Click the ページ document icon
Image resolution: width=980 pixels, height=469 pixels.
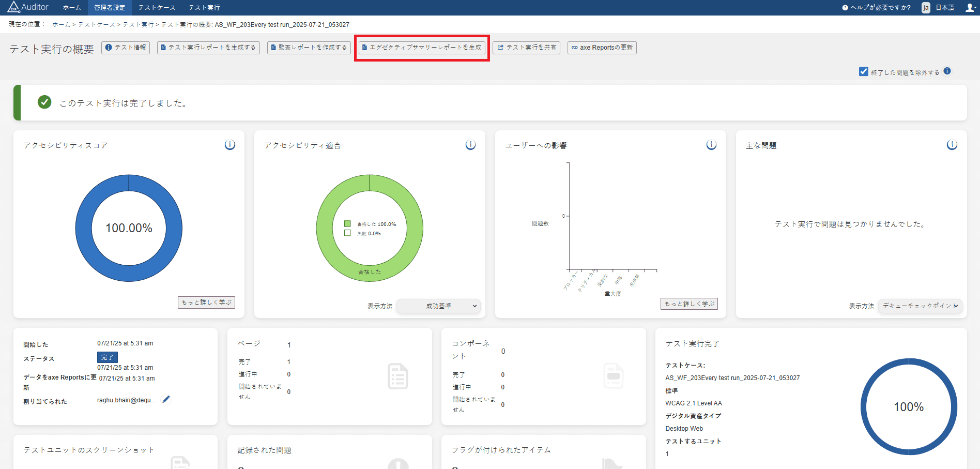(x=397, y=376)
